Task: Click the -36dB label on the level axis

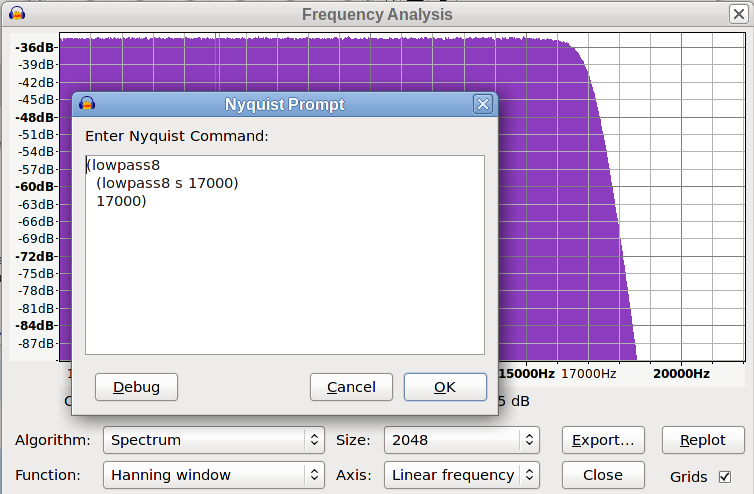Action: click(35, 48)
